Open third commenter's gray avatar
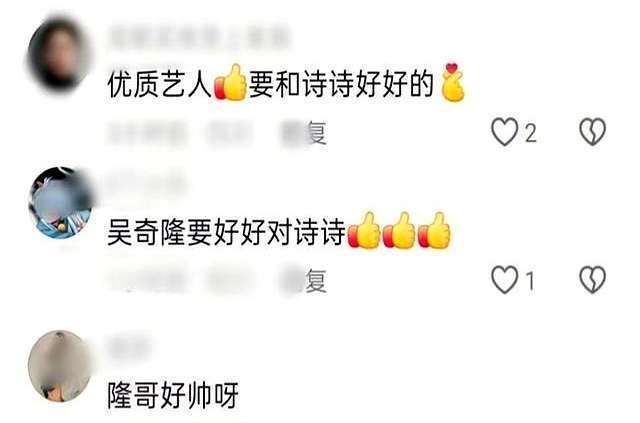Viewport: 640px width, 423px height. 60,366
